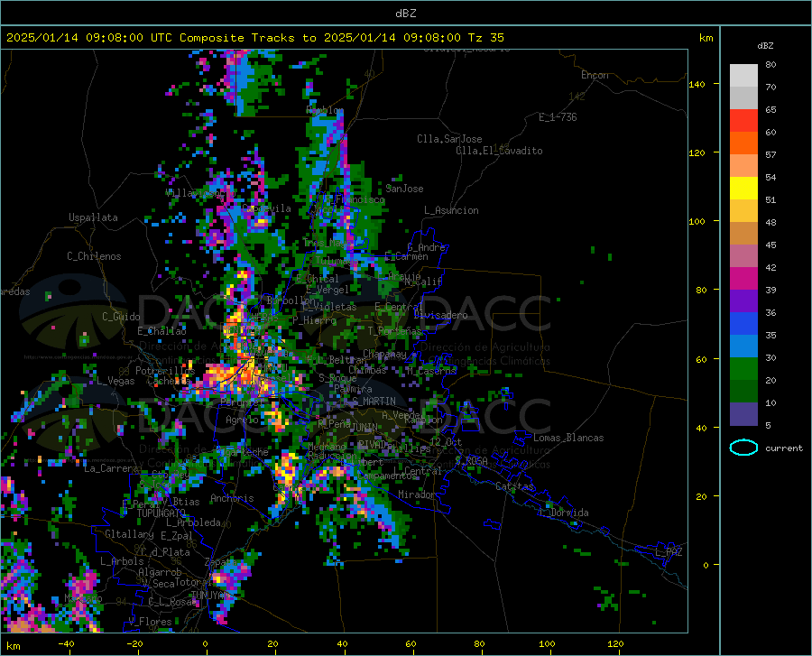The image size is (812, 656).
Task: Select the red 60-65 dBZ legend swatch
Action: click(743, 121)
